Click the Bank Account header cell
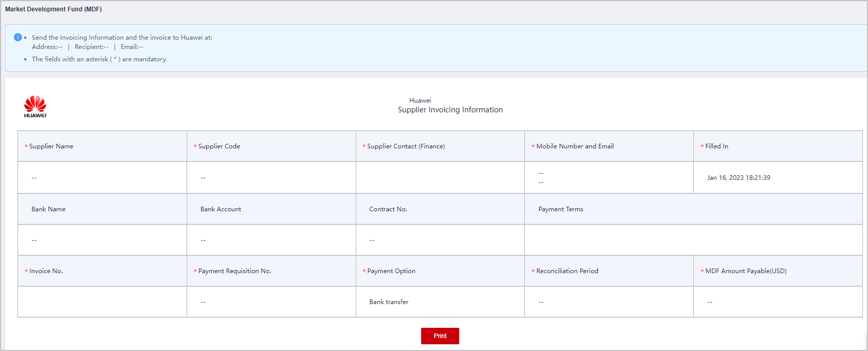This screenshot has height=351, width=868. point(221,209)
